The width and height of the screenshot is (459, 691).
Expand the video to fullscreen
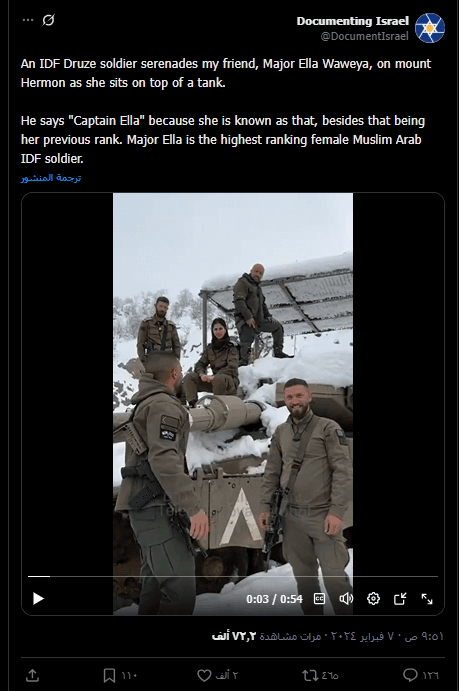pyautogui.click(x=427, y=598)
